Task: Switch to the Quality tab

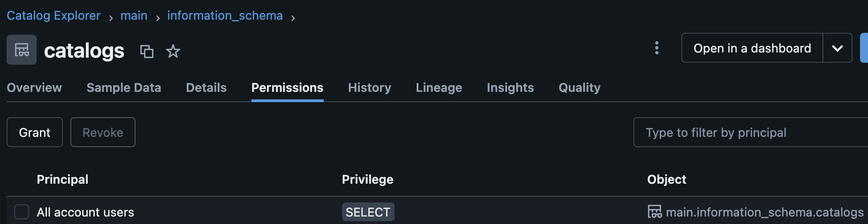Action: [x=579, y=88]
